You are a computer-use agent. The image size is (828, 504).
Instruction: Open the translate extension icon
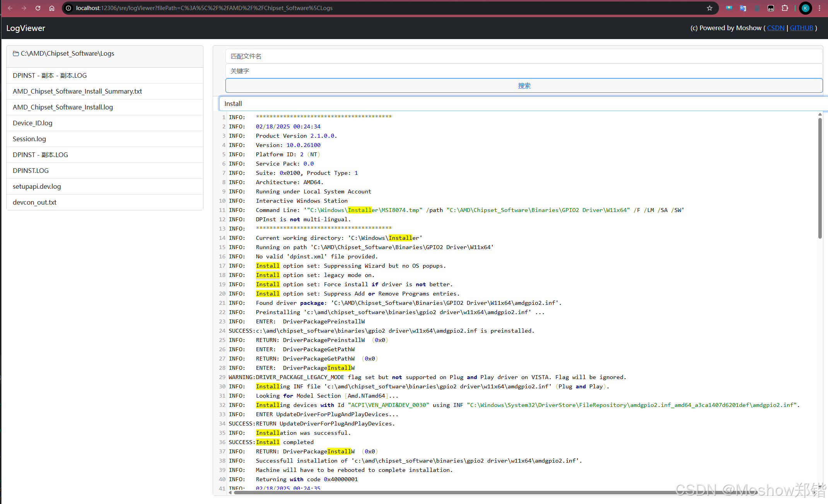point(743,8)
